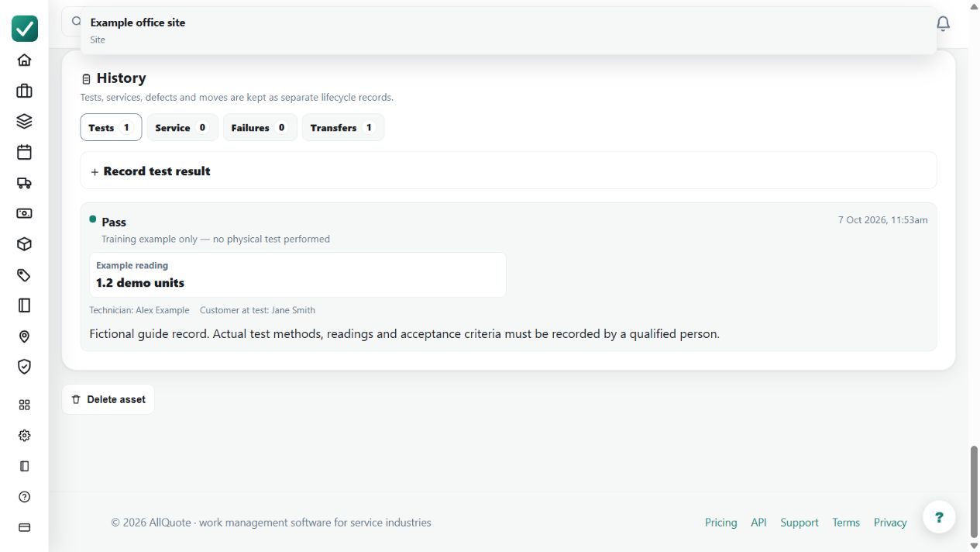Screen dimensions: 980x552
Task: Click the search magnifier icon at top
Action: (76, 22)
